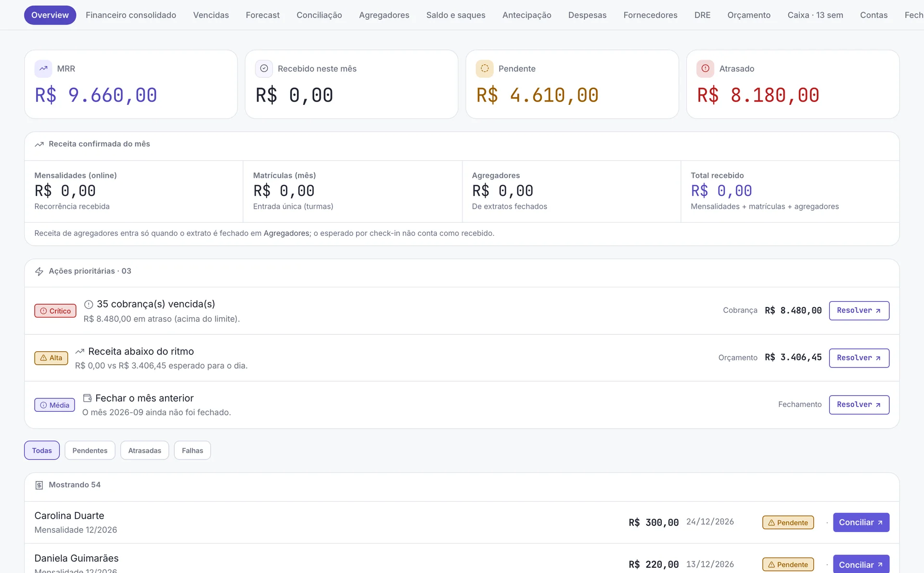The width and height of the screenshot is (924, 573).
Task: Click the Pendente dashed-circle icon
Action: 485,69
